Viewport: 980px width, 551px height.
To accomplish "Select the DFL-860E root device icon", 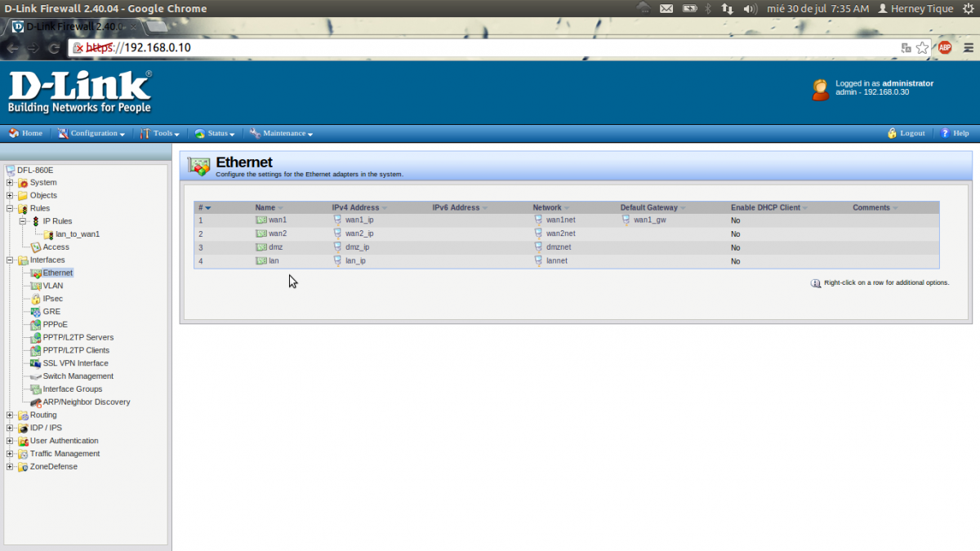I will pyautogui.click(x=10, y=170).
